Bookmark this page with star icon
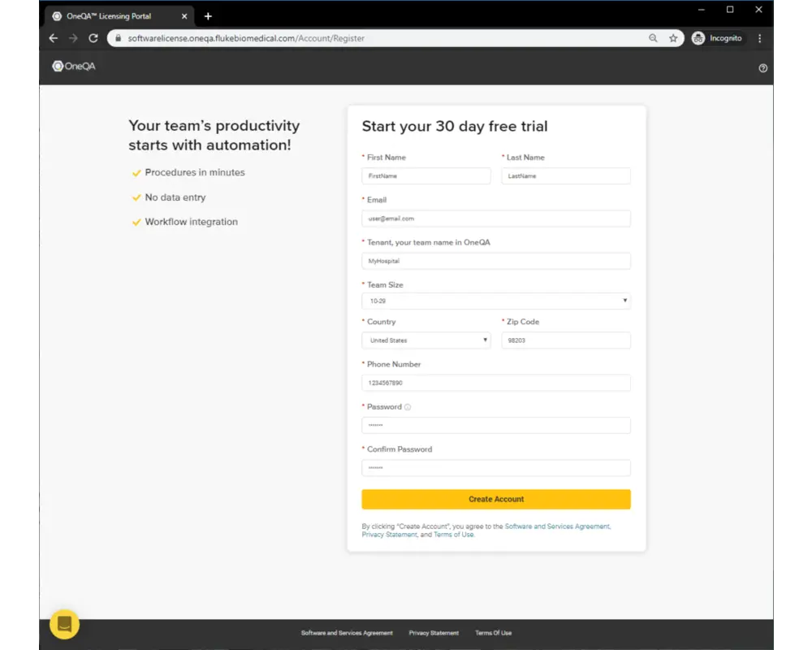 673,38
